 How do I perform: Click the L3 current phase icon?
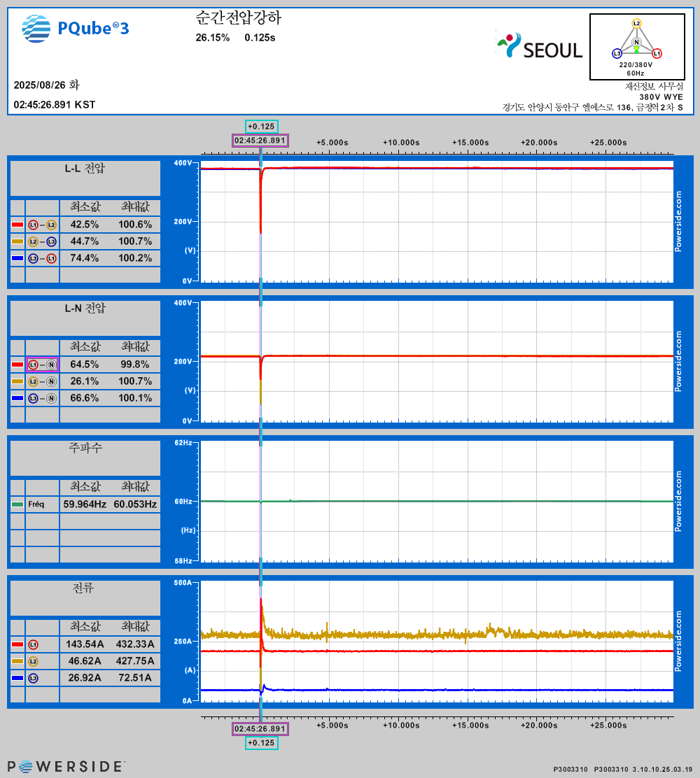pos(33,678)
